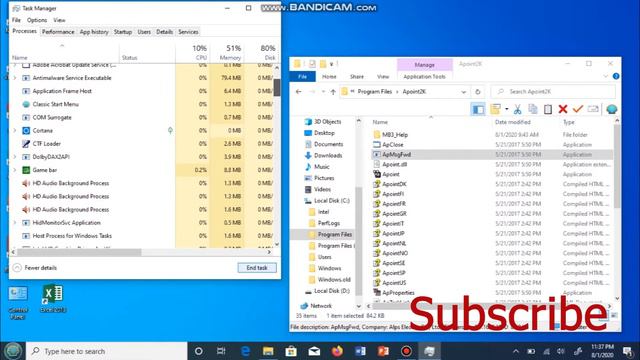Open dropdown arrow beside folder options icon
The width and height of the screenshot is (640, 360).
tap(507, 109)
